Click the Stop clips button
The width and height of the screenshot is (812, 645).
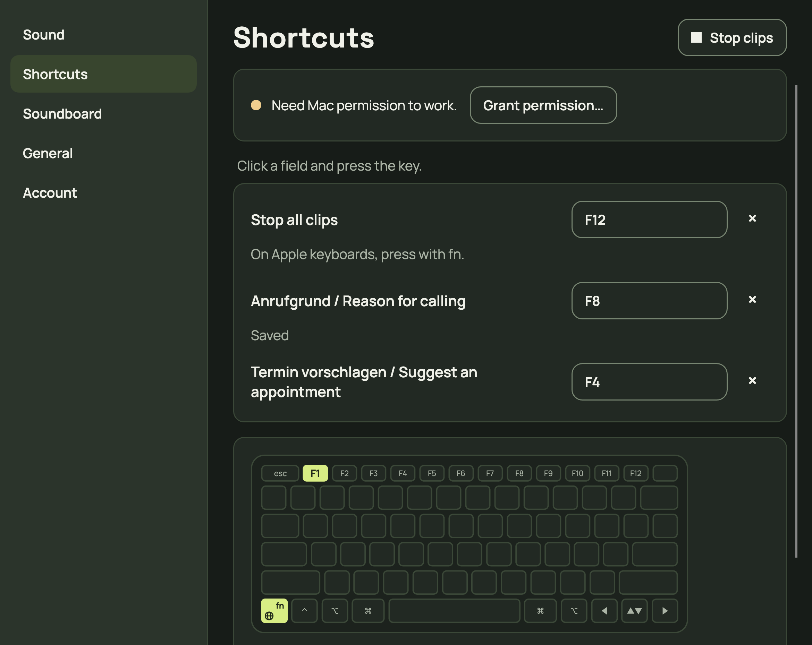click(x=732, y=38)
